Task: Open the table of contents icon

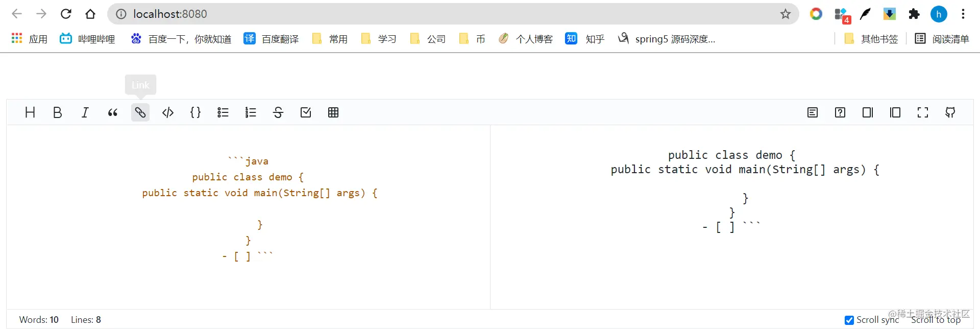Action: (813, 112)
